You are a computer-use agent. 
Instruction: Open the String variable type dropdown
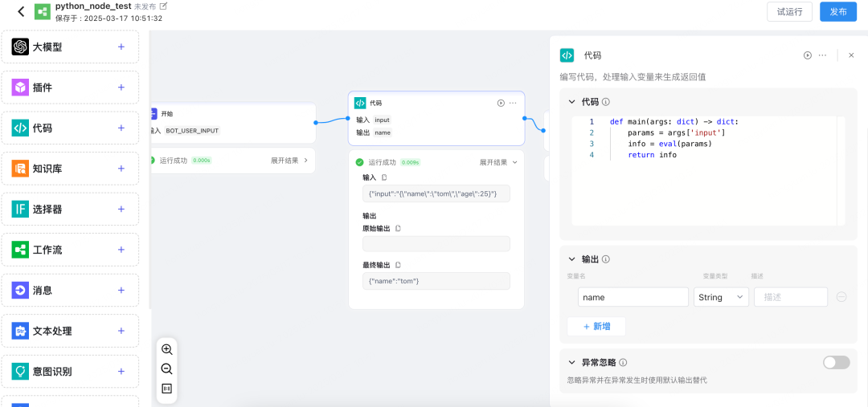(721, 297)
